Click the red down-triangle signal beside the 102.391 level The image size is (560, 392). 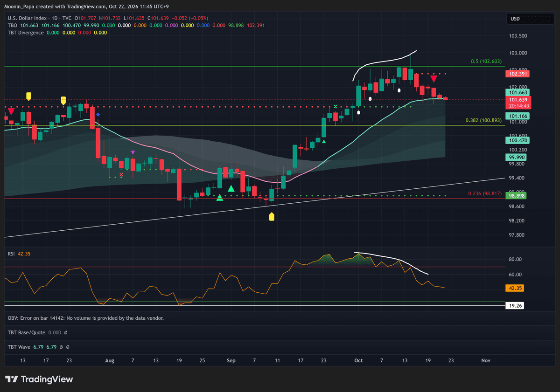click(x=434, y=79)
